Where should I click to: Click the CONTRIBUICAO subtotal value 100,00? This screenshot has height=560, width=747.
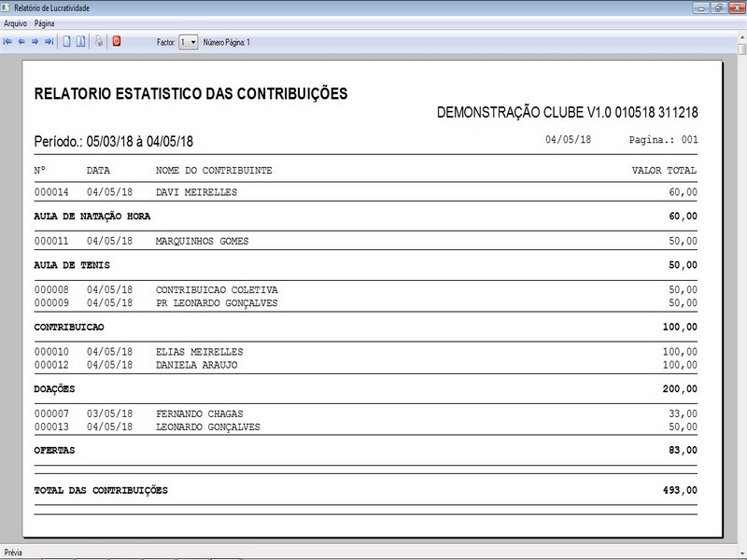click(680, 328)
